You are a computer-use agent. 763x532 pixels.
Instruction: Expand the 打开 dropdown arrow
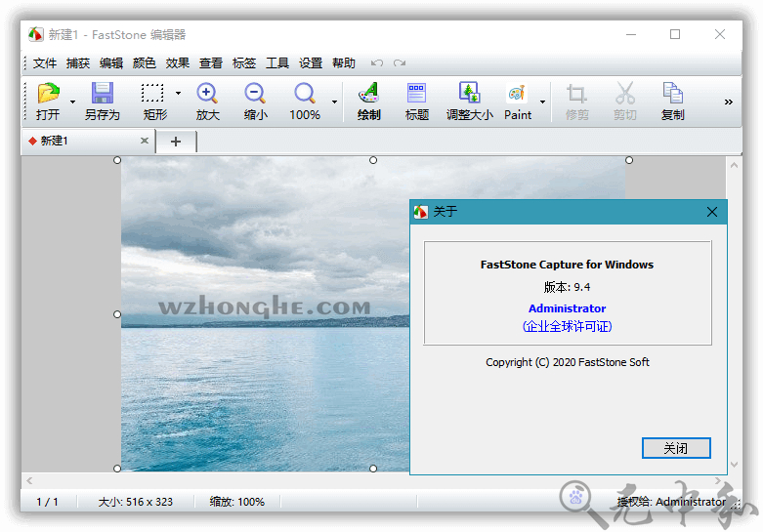(x=72, y=102)
